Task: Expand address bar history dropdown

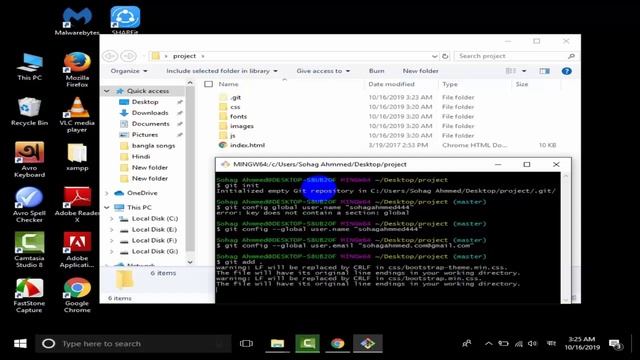Action: [434, 56]
